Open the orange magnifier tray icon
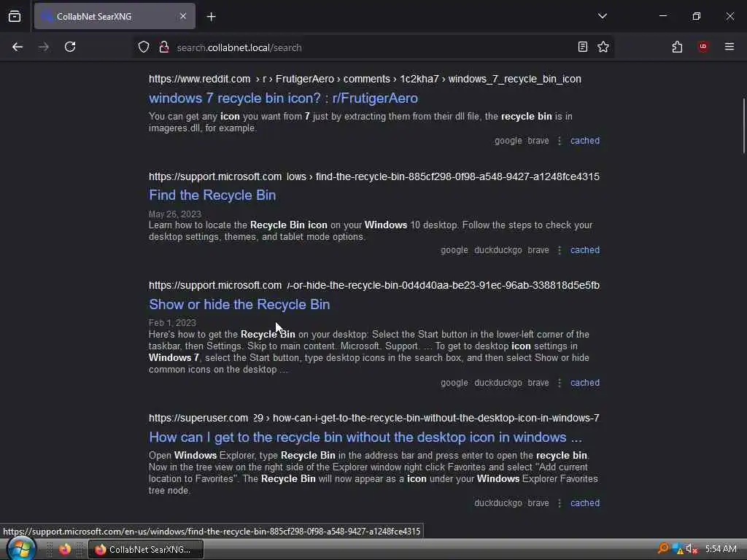The height and width of the screenshot is (560, 747). [x=663, y=549]
